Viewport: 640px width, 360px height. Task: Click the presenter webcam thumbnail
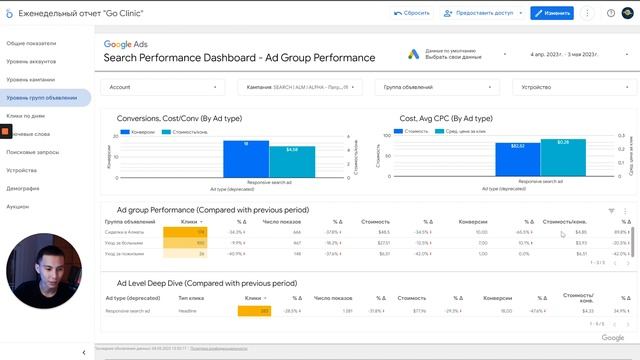(x=44, y=271)
